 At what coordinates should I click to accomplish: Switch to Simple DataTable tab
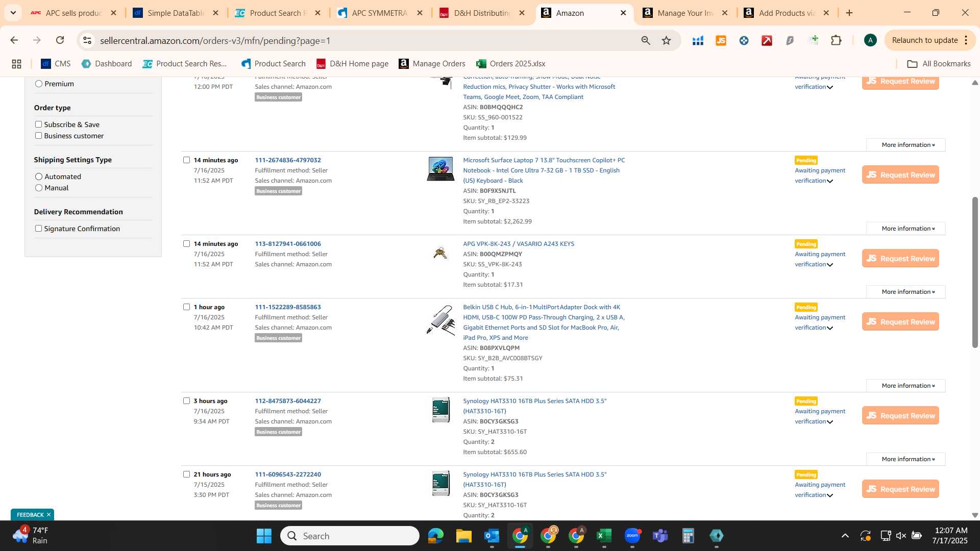(x=176, y=13)
